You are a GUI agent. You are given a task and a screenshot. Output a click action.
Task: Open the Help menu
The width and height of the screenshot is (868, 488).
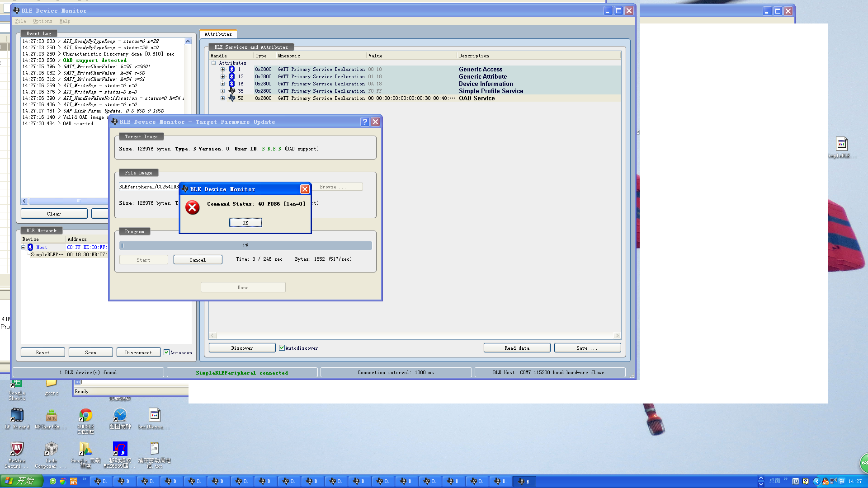[x=65, y=21]
